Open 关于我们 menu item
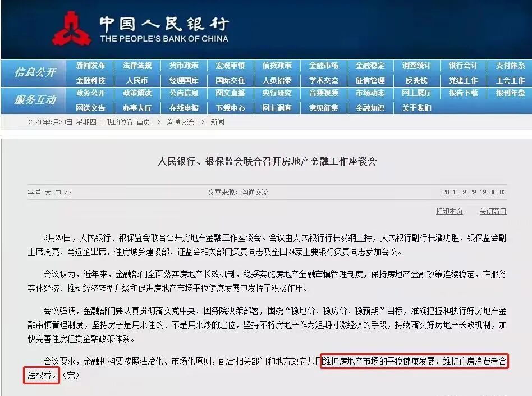Screen dimensions: 532x396 (416, 108)
